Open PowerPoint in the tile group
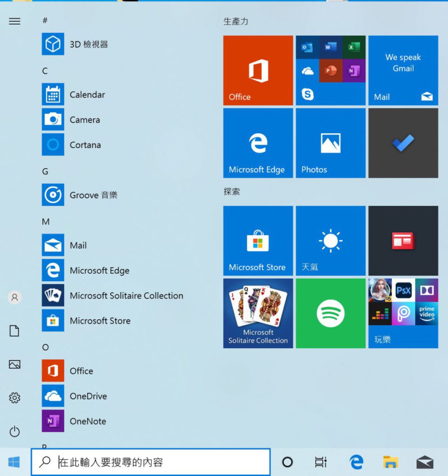The height and width of the screenshot is (476, 448). pyautogui.click(x=330, y=71)
